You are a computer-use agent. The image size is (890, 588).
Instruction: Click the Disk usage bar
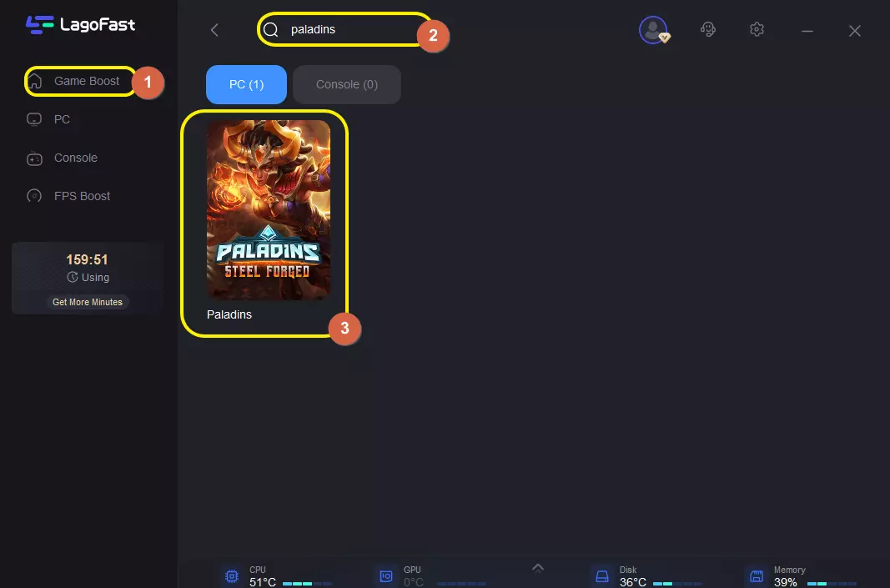tap(677, 584)
